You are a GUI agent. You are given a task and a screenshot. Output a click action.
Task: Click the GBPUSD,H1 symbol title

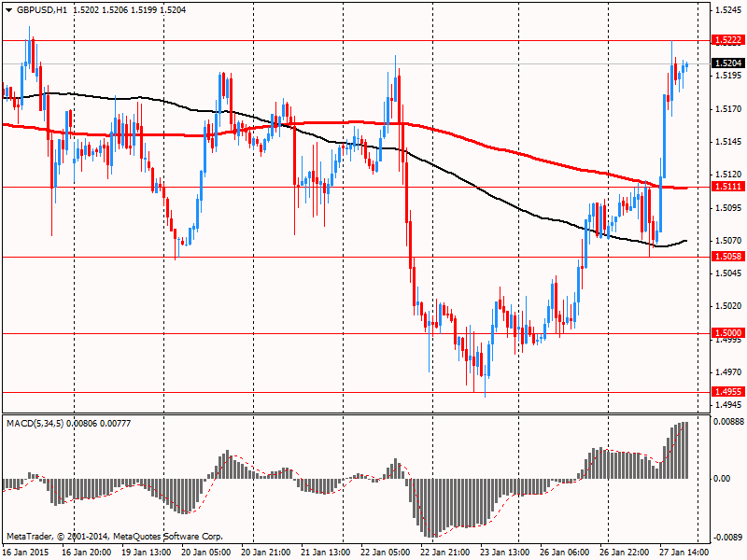[42, 10]
